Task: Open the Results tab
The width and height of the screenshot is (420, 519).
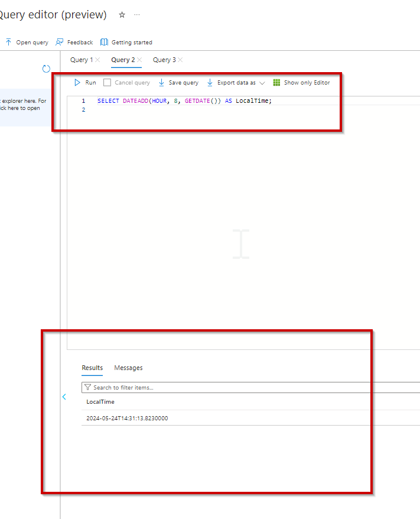Action: point(92,368)
